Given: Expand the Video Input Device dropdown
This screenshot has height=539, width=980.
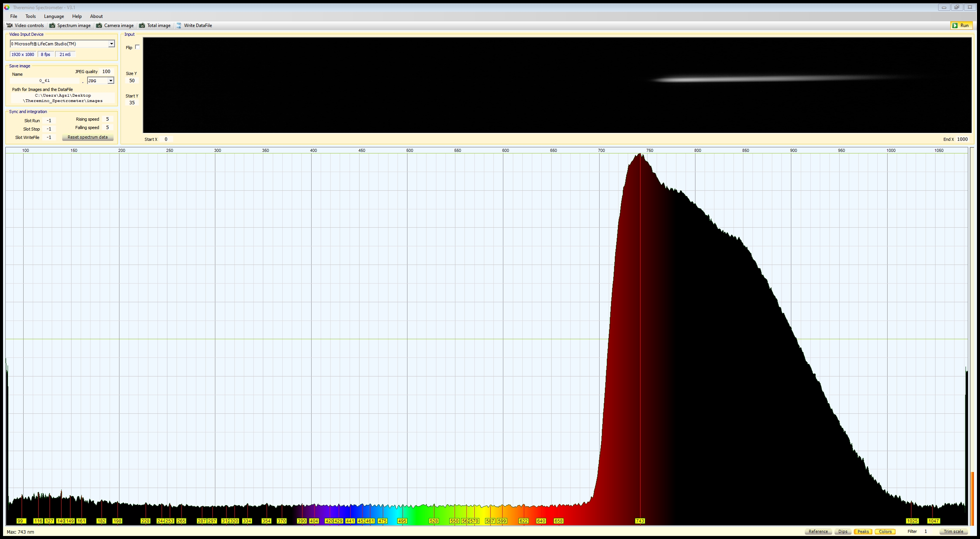Looking at the screenshot, I should (x=111, y=44).
